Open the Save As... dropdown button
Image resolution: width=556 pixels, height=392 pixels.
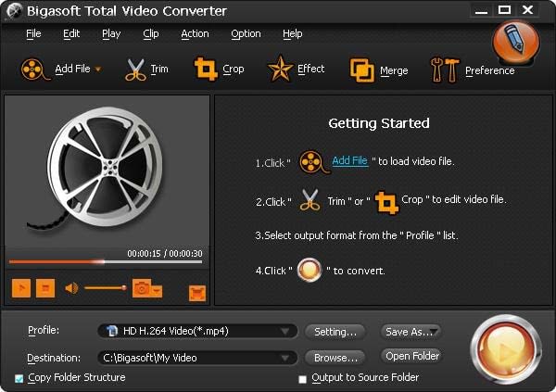tap(411, 332)
